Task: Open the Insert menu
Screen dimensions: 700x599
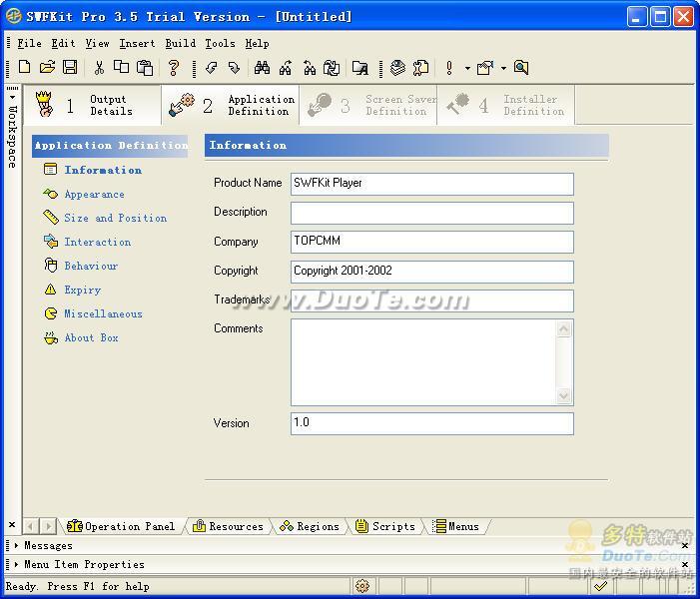Action: (137, 43)
